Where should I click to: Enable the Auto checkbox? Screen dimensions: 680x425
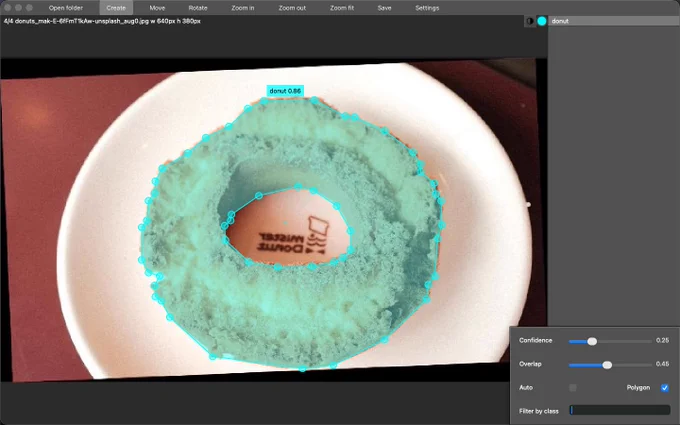(573, 388)
